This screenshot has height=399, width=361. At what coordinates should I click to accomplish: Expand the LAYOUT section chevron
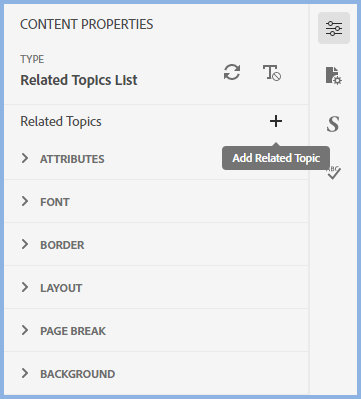coord(25,287)
